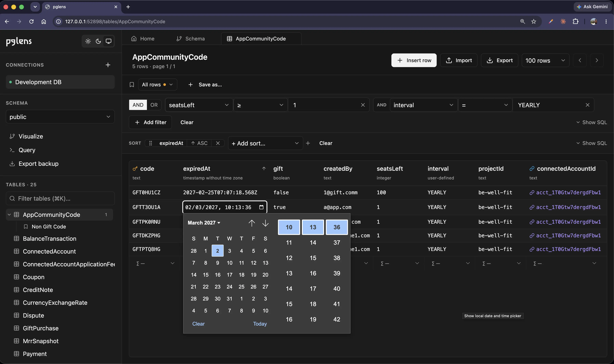
Task: Select AND filter logic toggle
Action: [138, 105]
